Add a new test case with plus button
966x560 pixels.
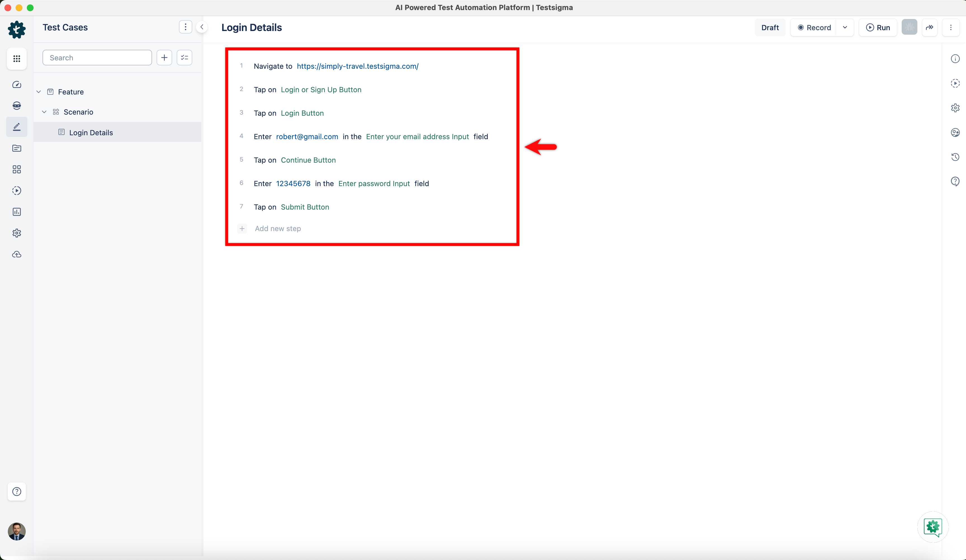click(x=164, y=58)
